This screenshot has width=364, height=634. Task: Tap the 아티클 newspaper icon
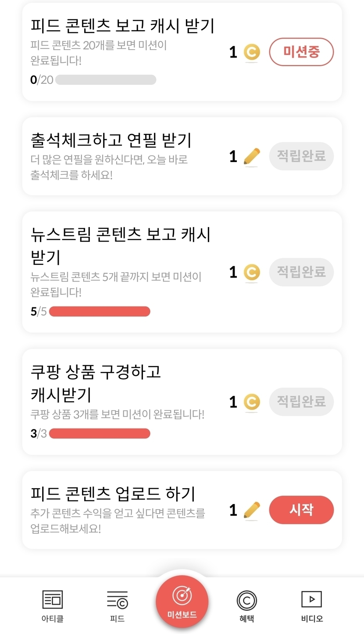pos(53,600)
